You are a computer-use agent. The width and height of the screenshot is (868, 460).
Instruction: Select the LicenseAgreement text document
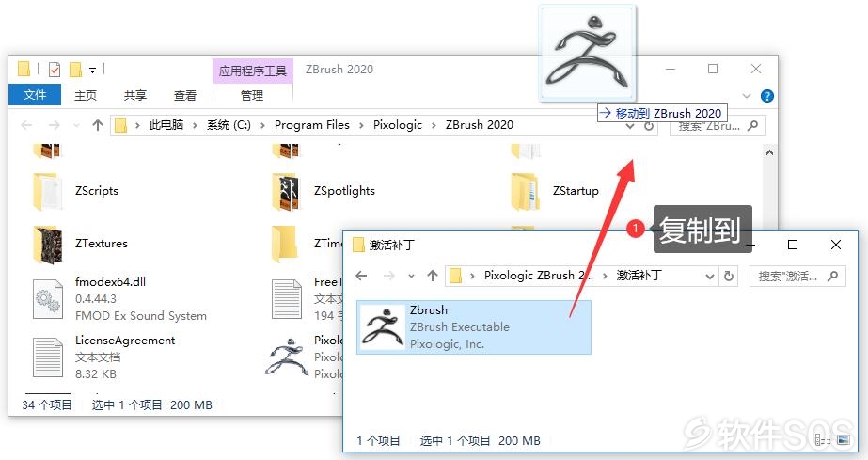click(104, 357)
